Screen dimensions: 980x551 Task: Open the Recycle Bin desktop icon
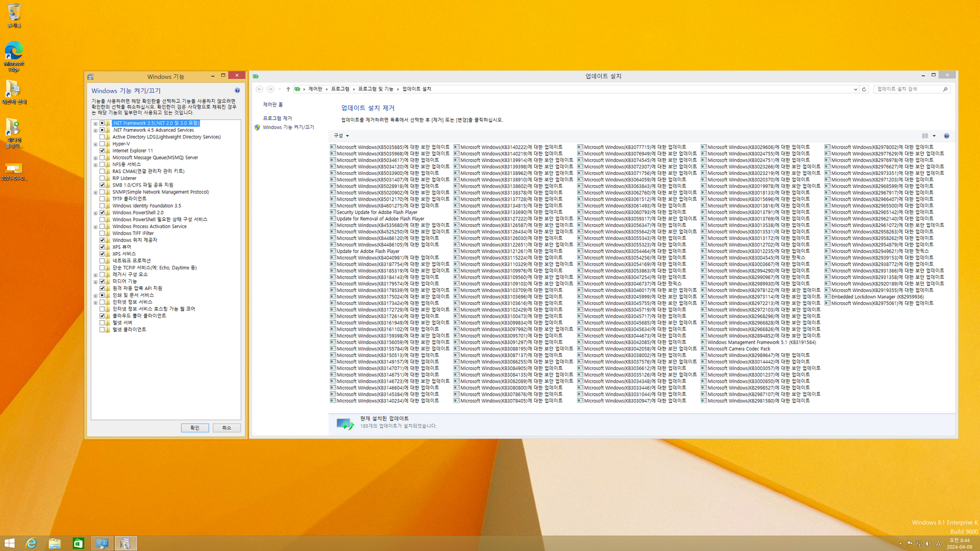tap(14, 16)
